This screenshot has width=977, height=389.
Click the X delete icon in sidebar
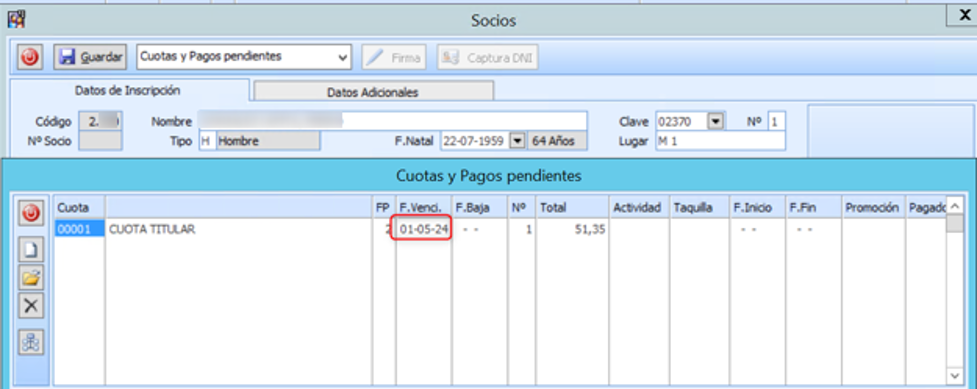(31, 306)
